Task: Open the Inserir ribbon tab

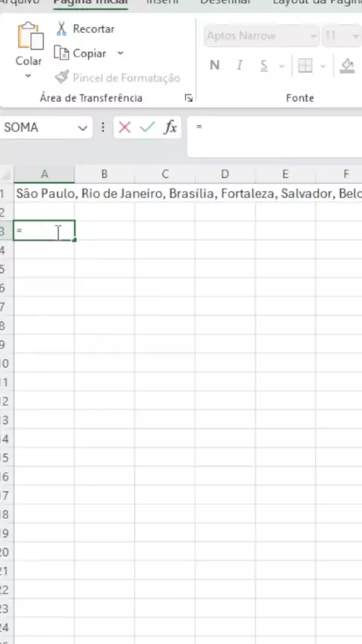Action: click(x=163, y=2)
